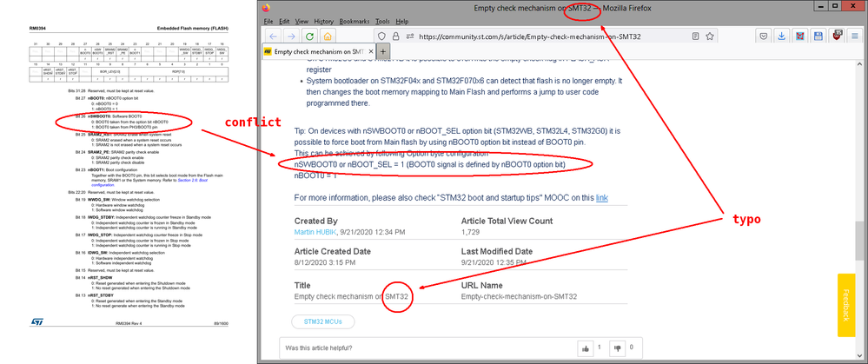Click the tracking protection shield icon

[381, 36]
